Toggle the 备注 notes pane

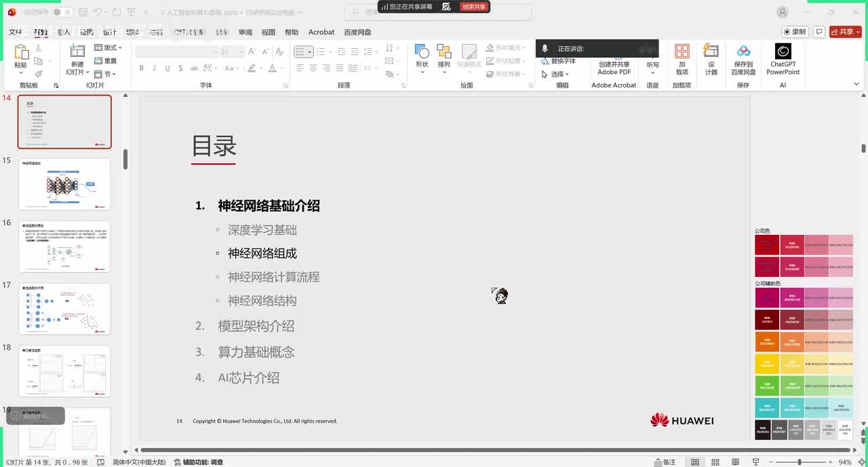(x=665, y=462)
